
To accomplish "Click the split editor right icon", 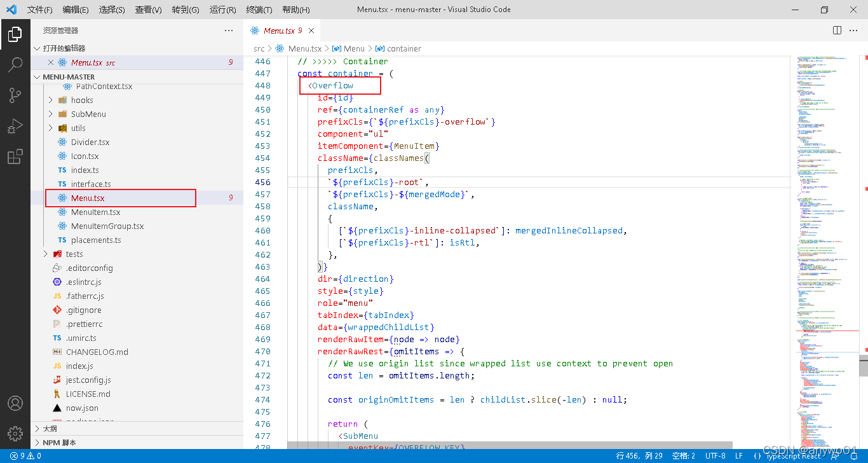I will pyautogui.click(x=837, y=31).
